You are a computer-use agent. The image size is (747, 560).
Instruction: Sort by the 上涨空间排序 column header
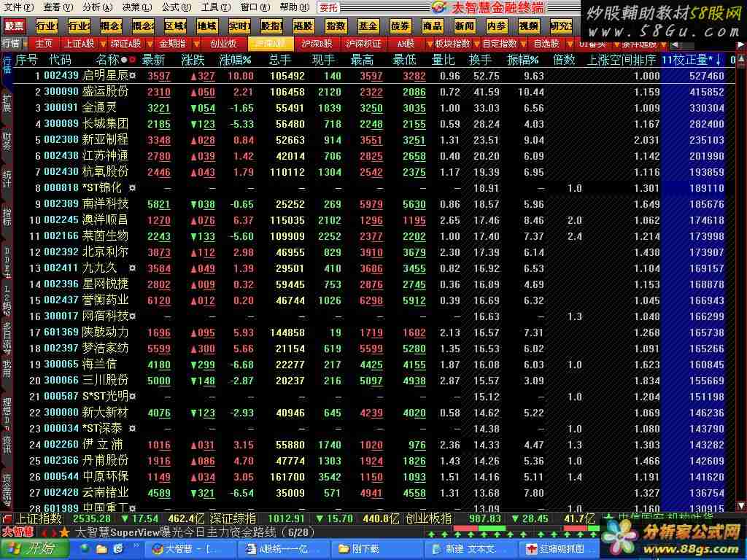pyautogui.click(x=620, y=60)
